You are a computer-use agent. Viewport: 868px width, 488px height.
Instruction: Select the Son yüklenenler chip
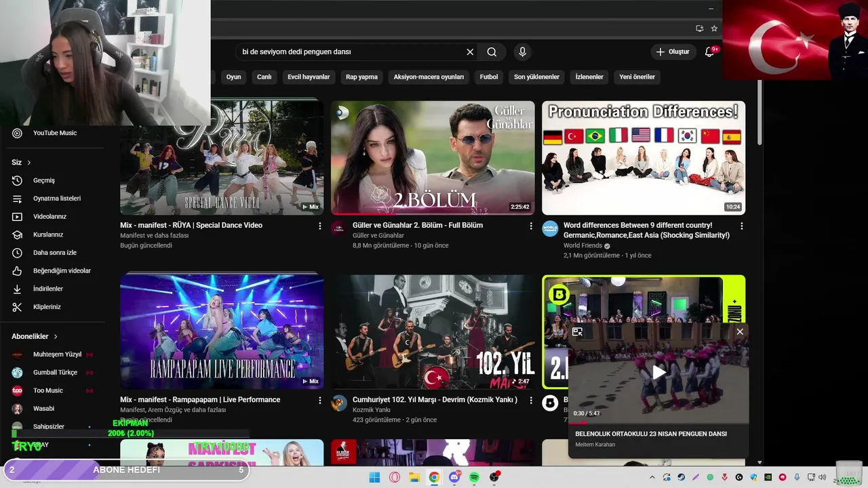pyautogui.click(x=536, y=77)
